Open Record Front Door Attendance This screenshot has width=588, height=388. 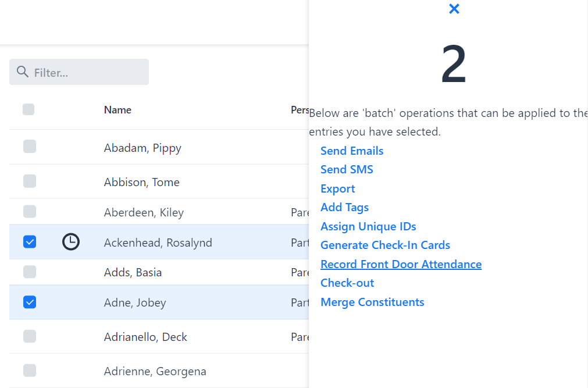click(401, 264)
